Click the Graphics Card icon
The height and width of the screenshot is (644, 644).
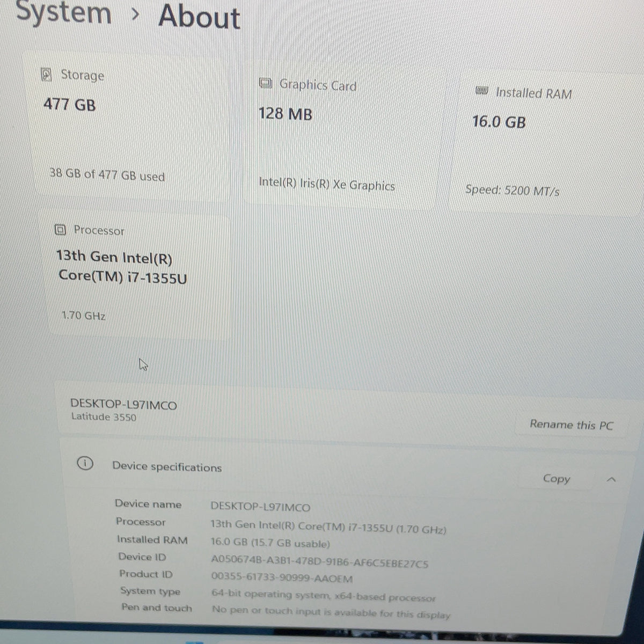265,84
